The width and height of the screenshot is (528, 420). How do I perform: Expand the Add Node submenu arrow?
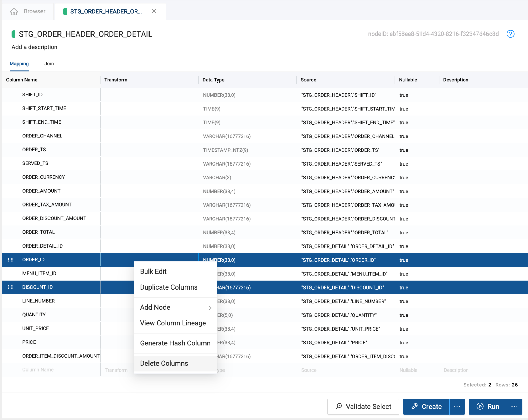coord(210,308)
